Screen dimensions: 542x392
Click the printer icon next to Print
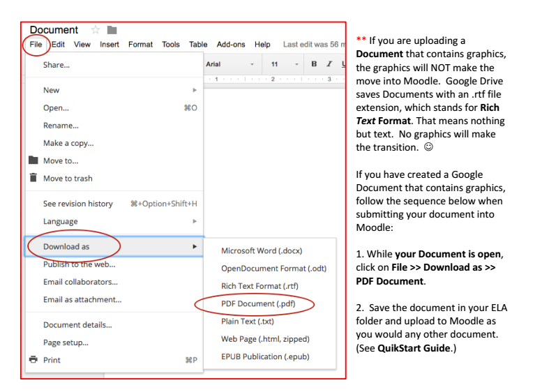coord(32,360)
